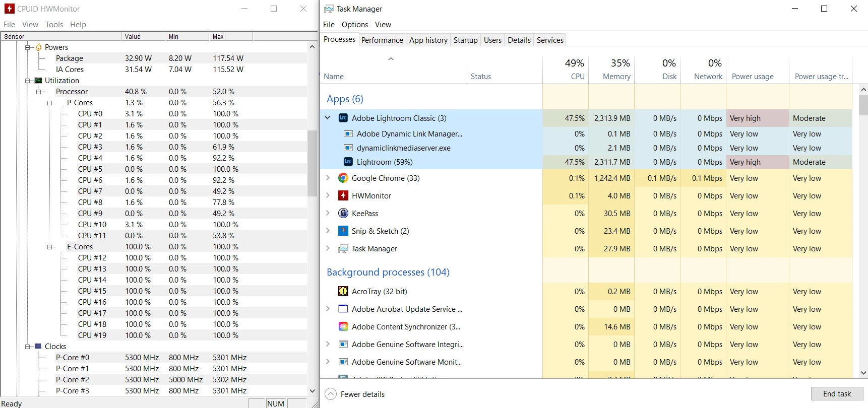Click the Max column header in HWMonitor
868x408 pixels.
coord(231,36)
